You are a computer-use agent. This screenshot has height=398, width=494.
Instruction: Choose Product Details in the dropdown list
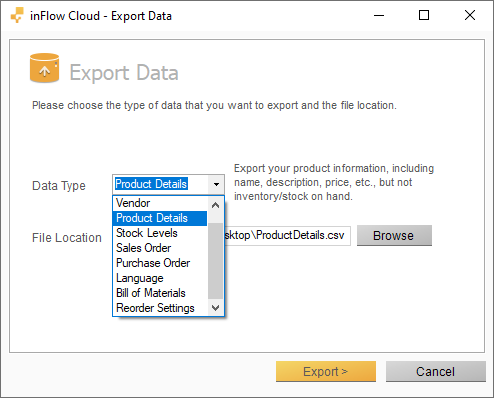click(160, 218)
